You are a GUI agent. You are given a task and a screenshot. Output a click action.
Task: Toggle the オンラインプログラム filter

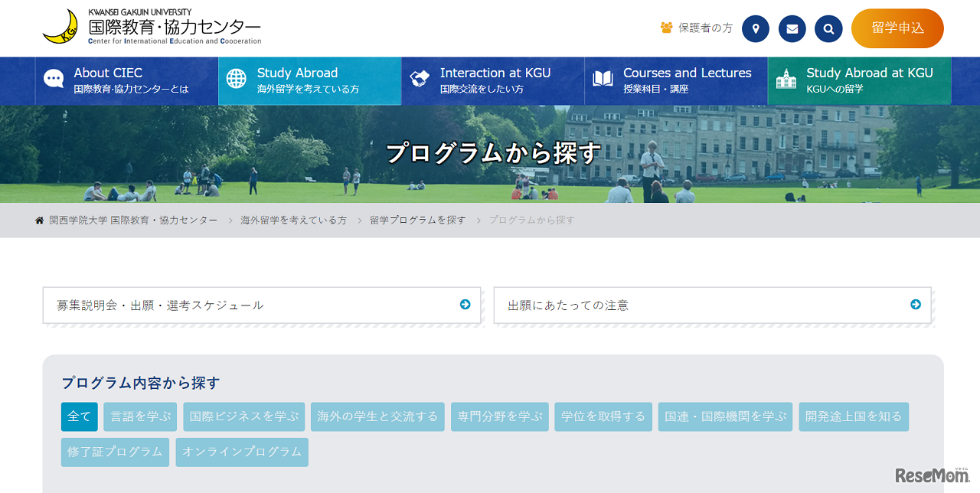[242, 452]
